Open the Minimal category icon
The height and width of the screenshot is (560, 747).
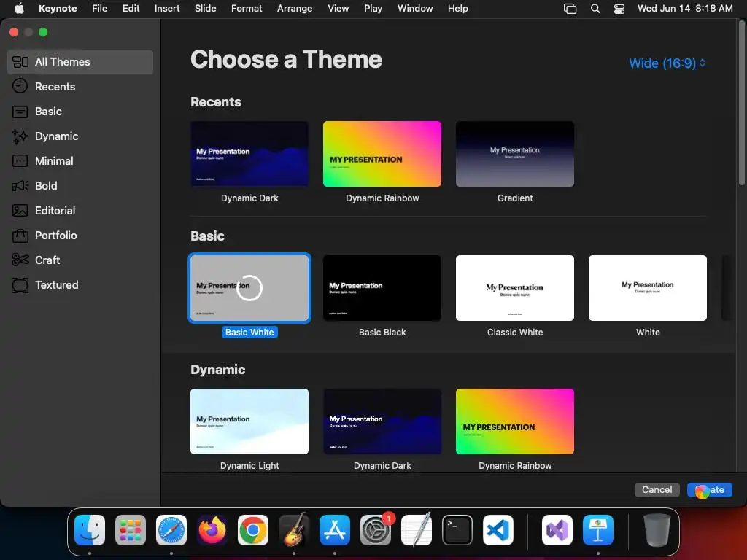(20, 161)
